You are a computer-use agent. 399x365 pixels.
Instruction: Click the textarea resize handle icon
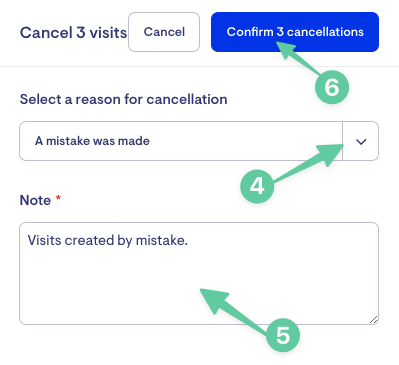click(x=374, y=320)
